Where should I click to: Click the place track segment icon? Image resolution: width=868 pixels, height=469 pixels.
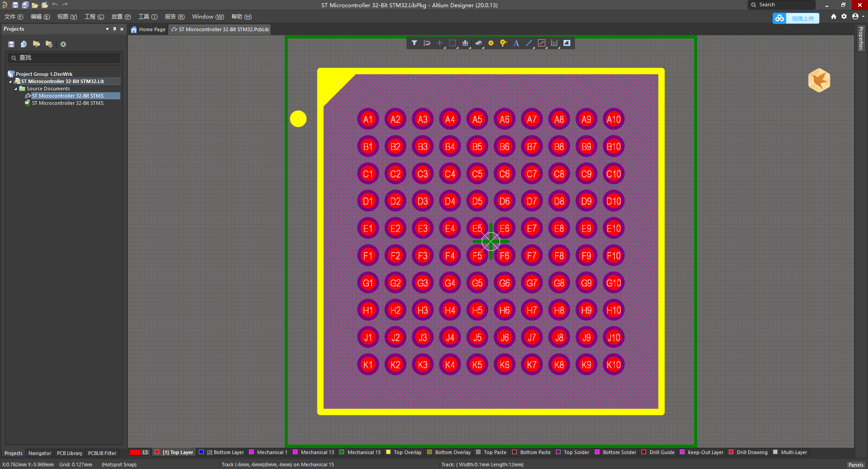click(x=541, y=43)
